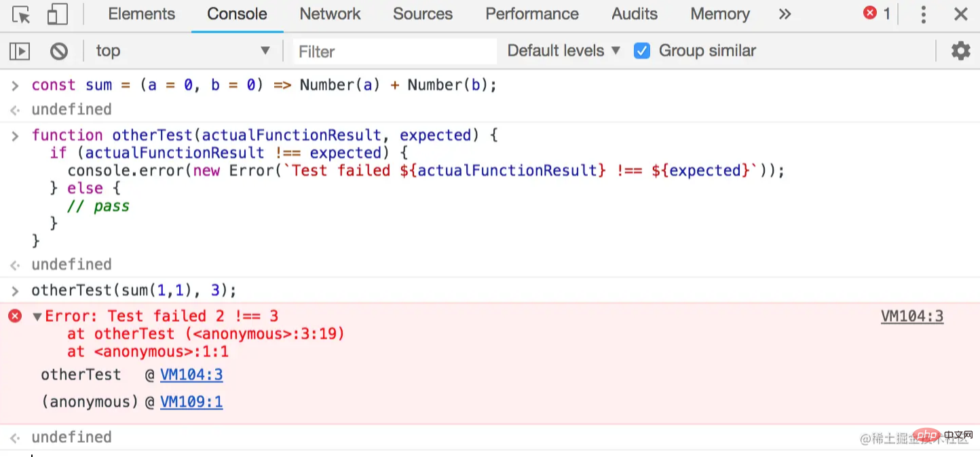Click 'if (actualFunctionResult !== expected) {' line
Image resolution: width=980 pixels, height=457 pixels.
[228, 153]
